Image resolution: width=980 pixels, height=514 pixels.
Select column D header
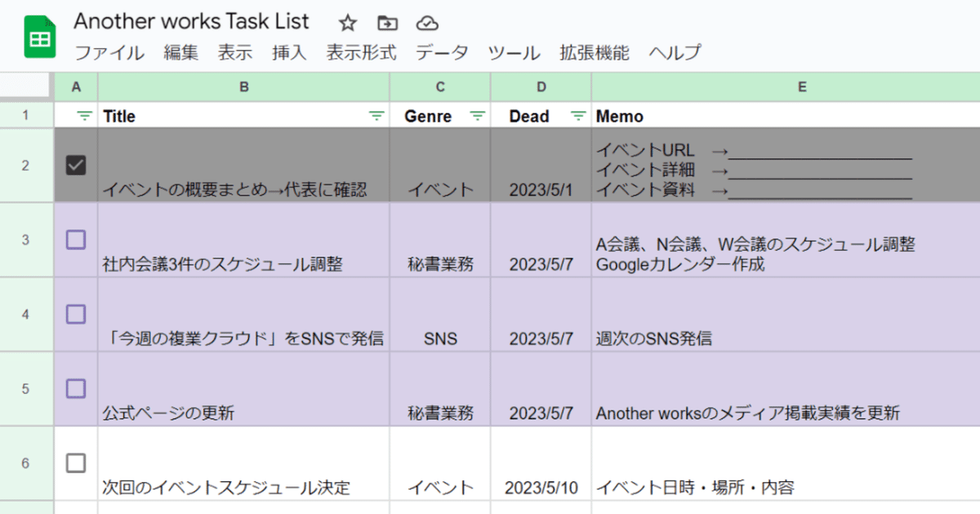click(541, 87)
